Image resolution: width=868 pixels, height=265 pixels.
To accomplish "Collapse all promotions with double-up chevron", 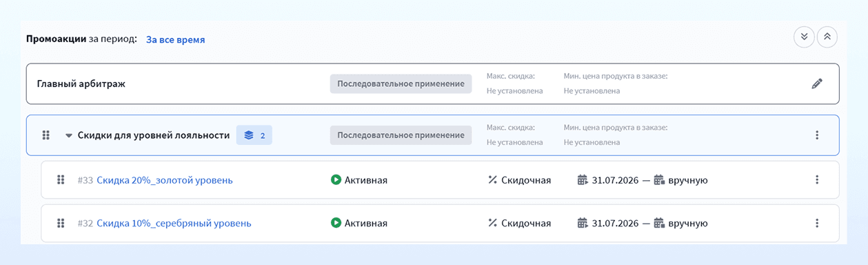I will point(827,37).
